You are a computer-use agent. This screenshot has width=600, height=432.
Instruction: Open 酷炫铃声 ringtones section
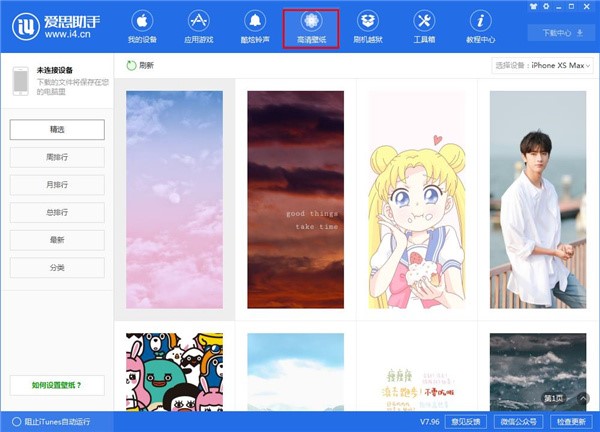(254, 27)
